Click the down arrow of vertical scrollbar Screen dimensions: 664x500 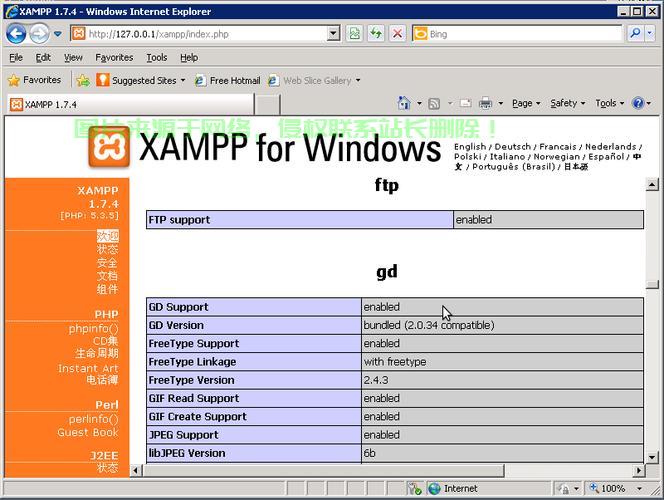[652, 457]
